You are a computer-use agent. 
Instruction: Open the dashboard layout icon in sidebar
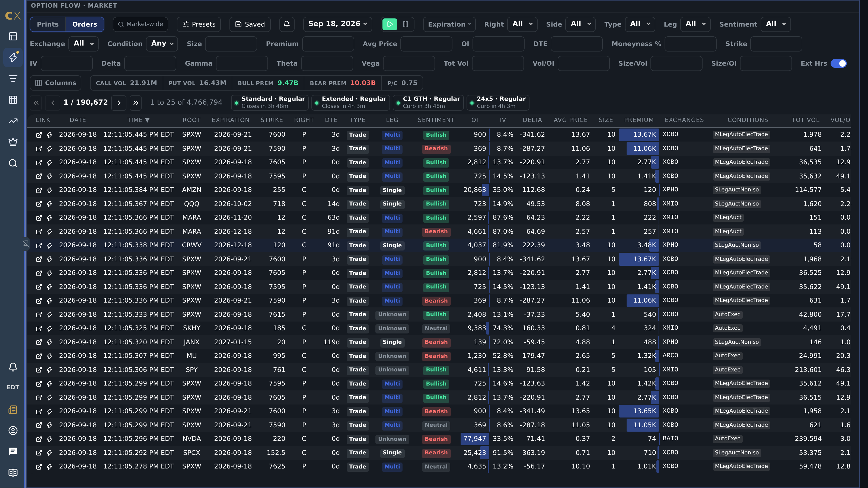pyautogui.click(x=13, y=36)
